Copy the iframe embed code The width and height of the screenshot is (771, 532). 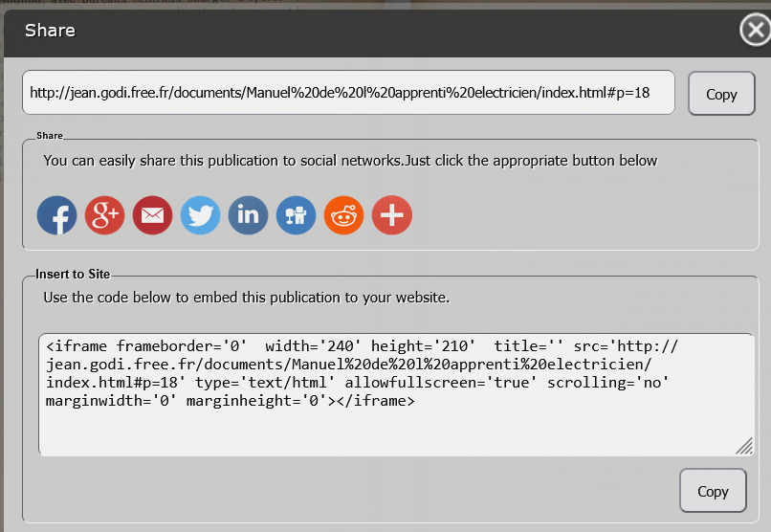coord(713,491)
